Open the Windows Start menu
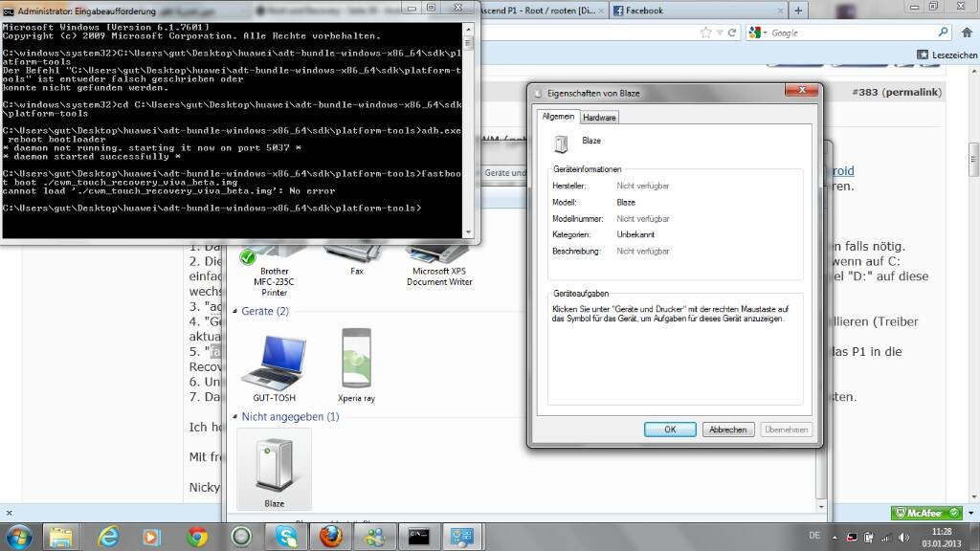 click(x=18, y=538)
